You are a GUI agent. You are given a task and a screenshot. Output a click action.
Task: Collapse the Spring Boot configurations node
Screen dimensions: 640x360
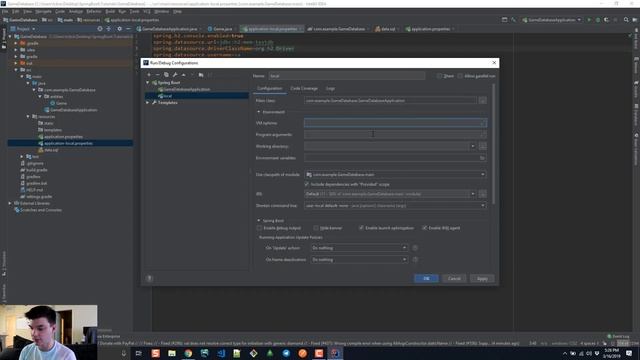[148, 82]
